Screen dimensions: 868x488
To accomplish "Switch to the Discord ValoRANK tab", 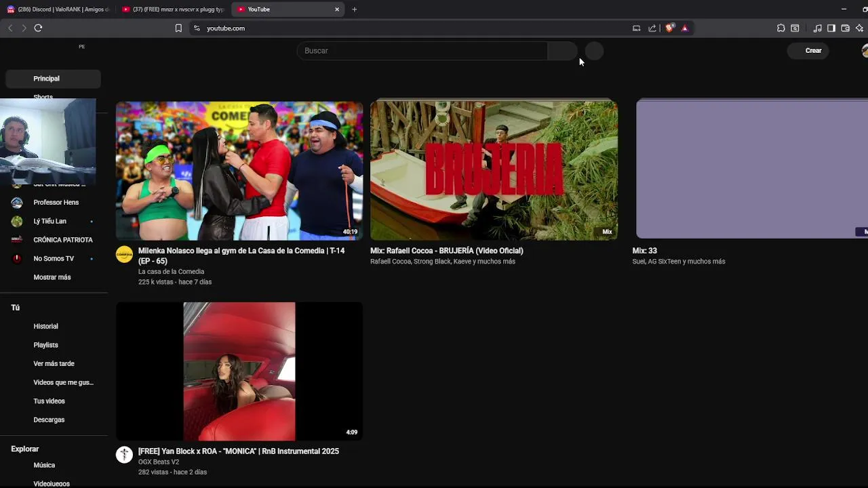I will (x=59, y=9).
